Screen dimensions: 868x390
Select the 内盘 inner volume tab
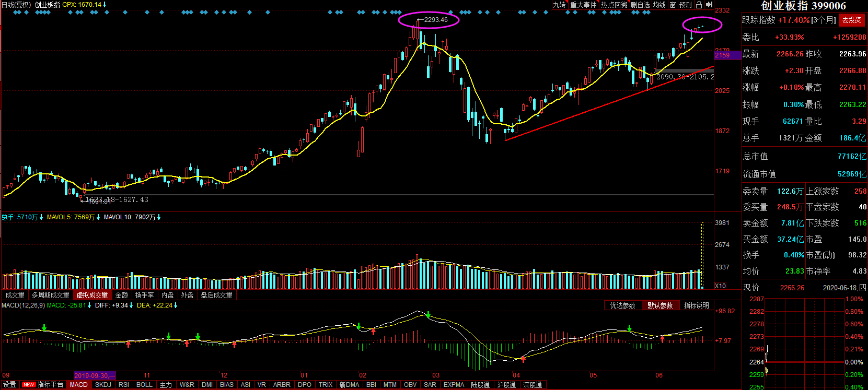coord(168,296)
